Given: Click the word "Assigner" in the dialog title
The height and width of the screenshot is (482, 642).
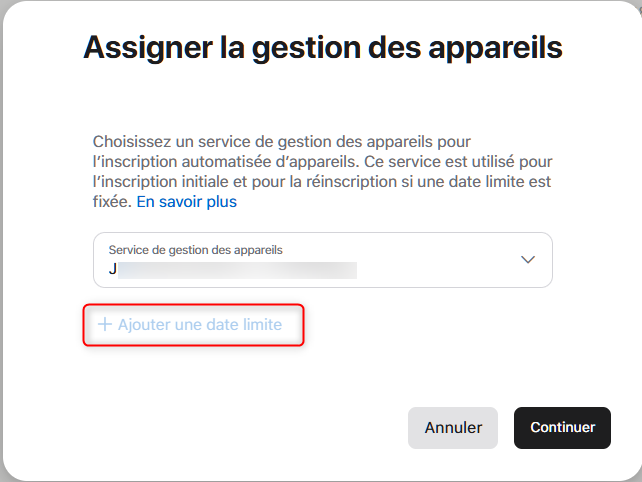Looking at the screenshot, I should 146,46.
